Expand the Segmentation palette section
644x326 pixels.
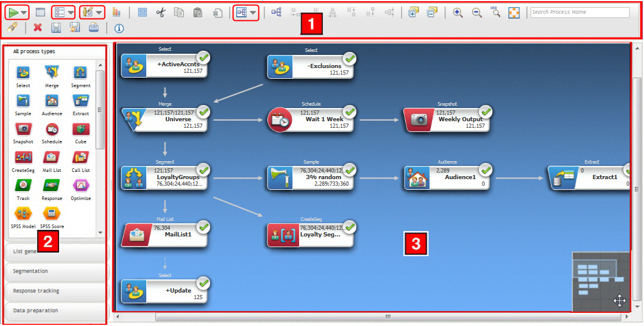[x=57, y=271]
